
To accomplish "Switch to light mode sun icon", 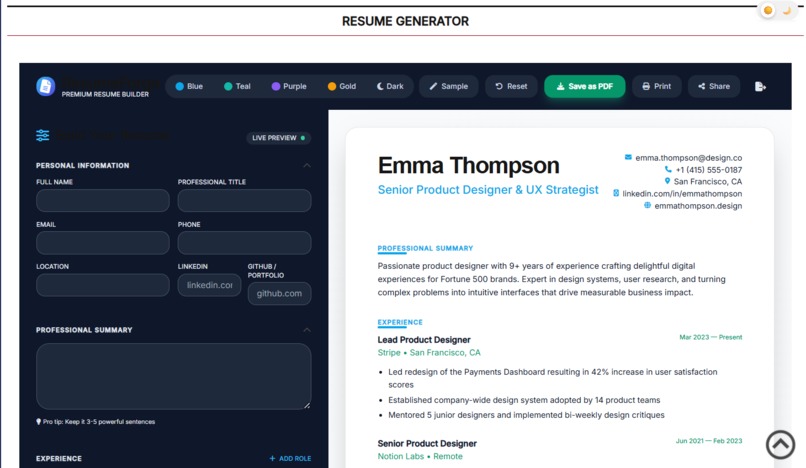I will (x=768, y=10).
